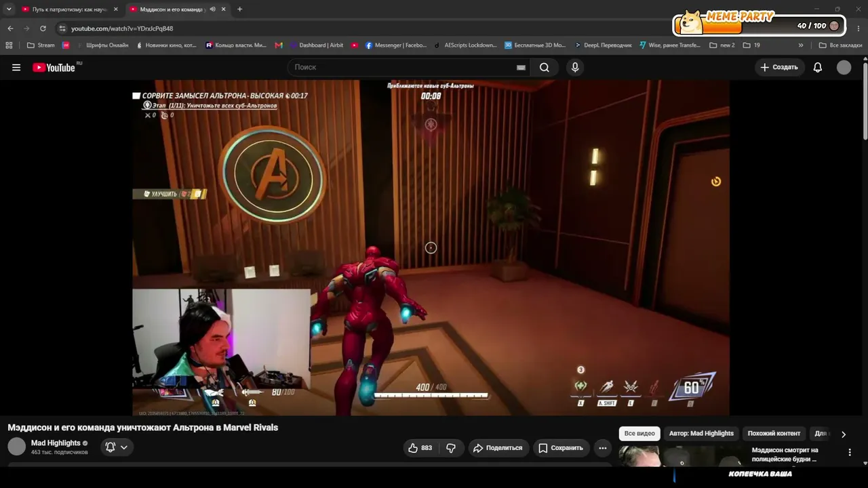
Task: Click the address bar URL
Action: coord(122,28)
